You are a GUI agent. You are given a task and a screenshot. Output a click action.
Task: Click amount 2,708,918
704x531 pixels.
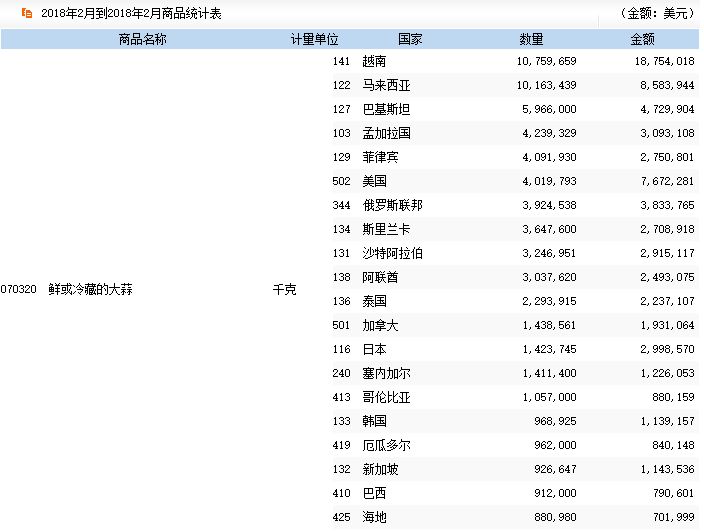click(668, 229)
